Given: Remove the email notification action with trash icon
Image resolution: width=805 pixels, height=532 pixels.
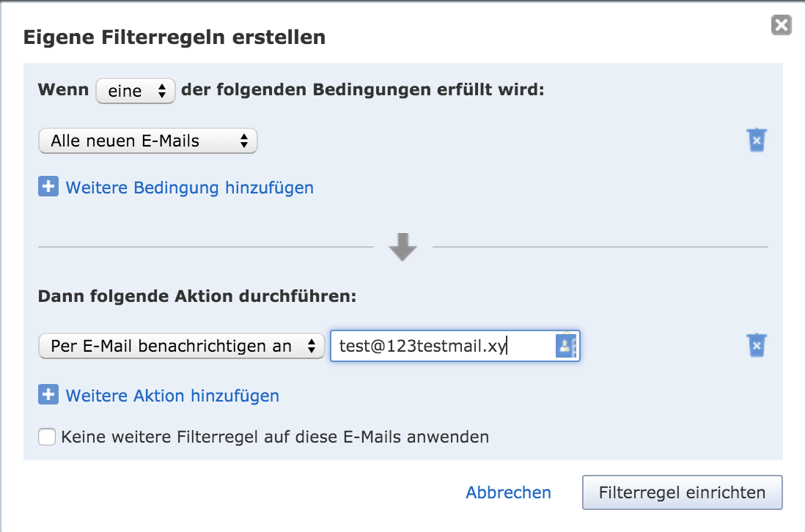Looking at the screenshot, I should point(757,345).
